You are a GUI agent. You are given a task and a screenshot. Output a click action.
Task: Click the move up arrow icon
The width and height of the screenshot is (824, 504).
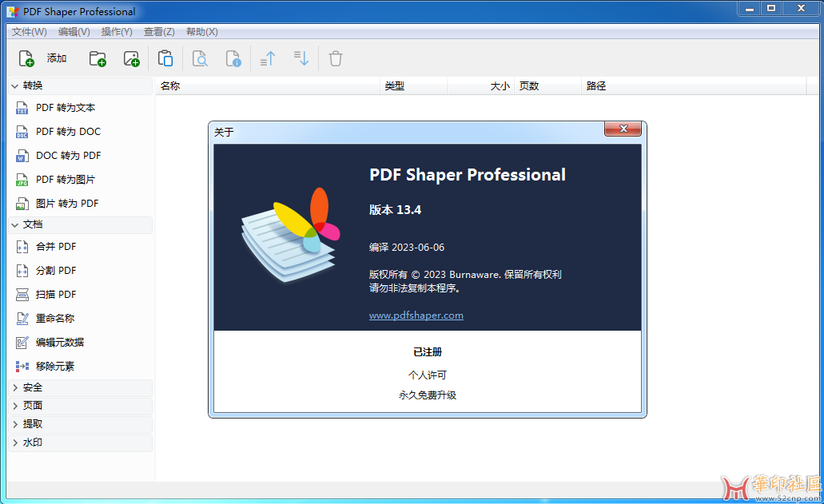pos(268,58)
